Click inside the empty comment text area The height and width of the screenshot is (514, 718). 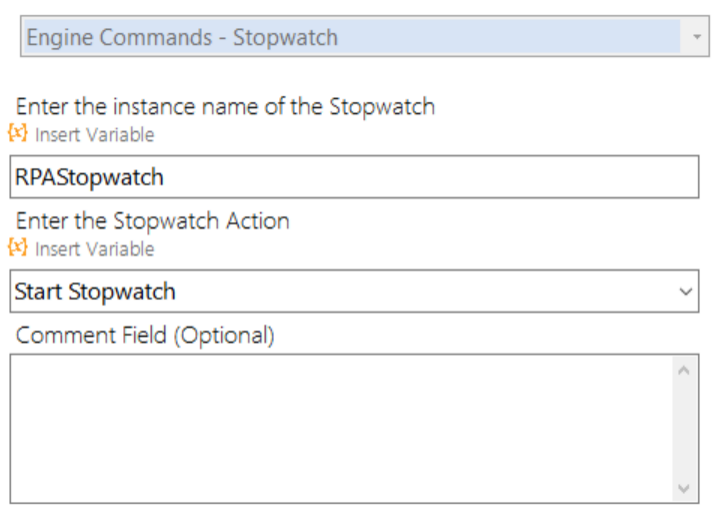point(341,429)
